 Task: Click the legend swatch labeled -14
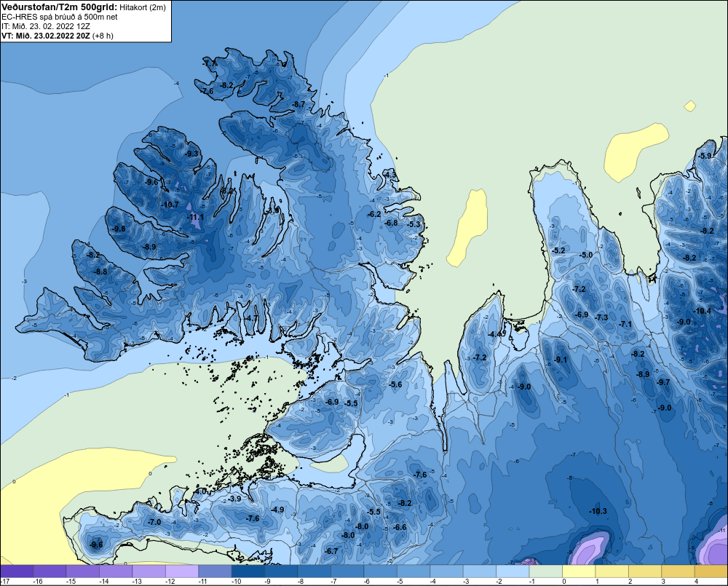point(116,571)
